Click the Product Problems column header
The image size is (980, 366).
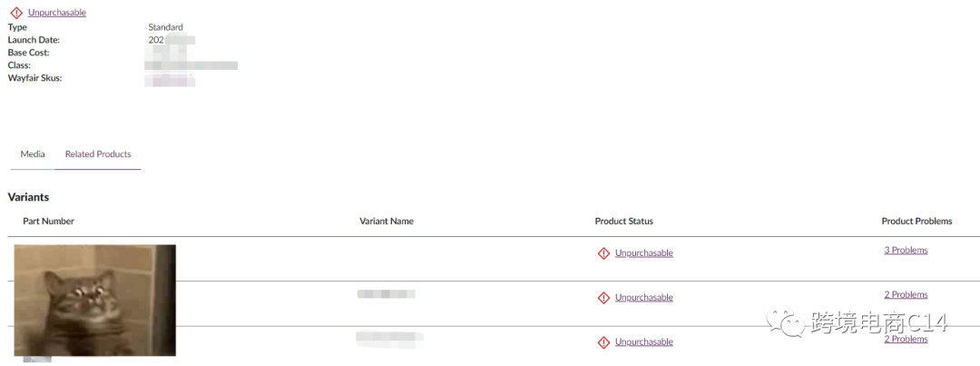(x=916, y=222)
